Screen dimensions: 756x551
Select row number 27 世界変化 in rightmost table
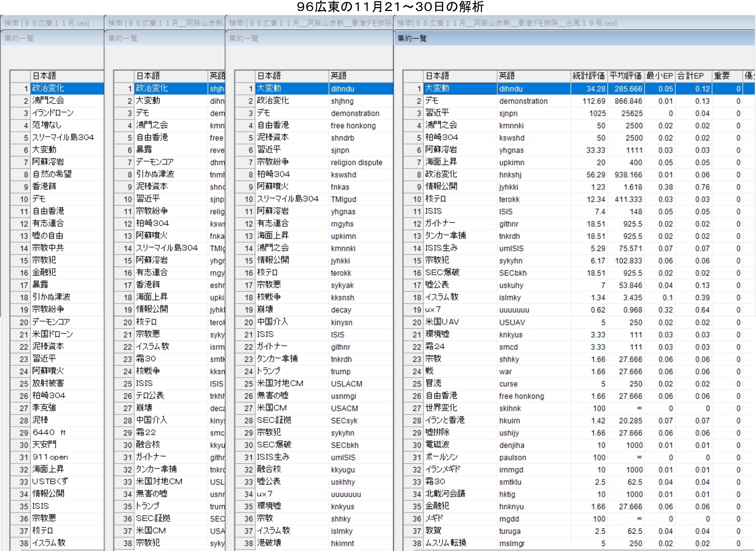click(x=417, y=408)
